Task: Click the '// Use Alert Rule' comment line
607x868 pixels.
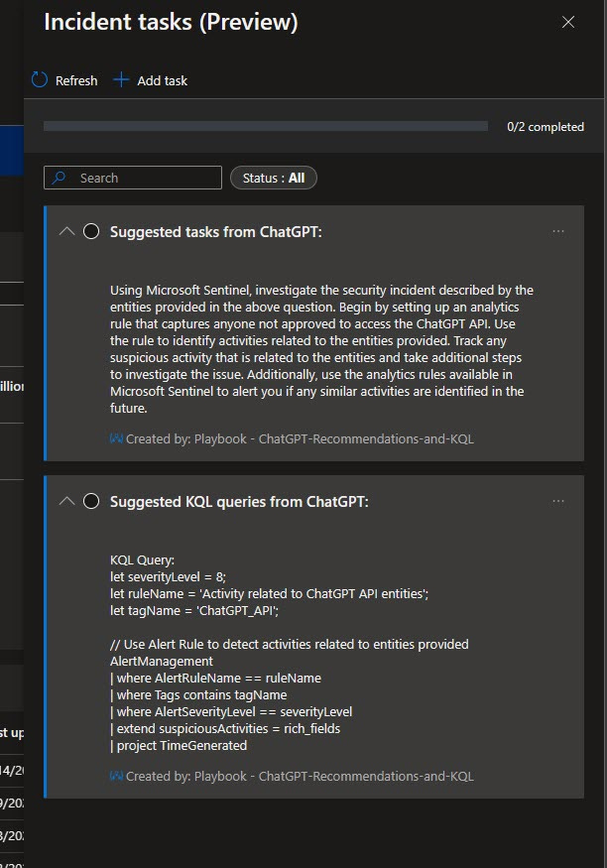Action: 289,645
